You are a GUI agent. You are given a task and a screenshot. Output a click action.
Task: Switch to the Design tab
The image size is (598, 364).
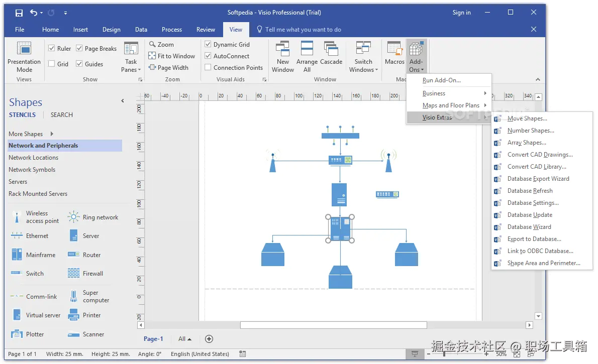(112, 29)
